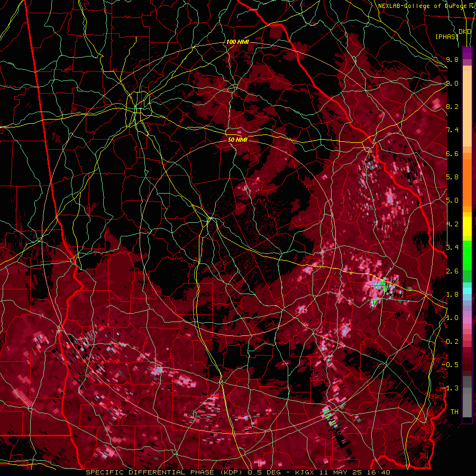Click the 1.8 color scale value
Screen dimensions: 476x476
click(x=452, y=295)
